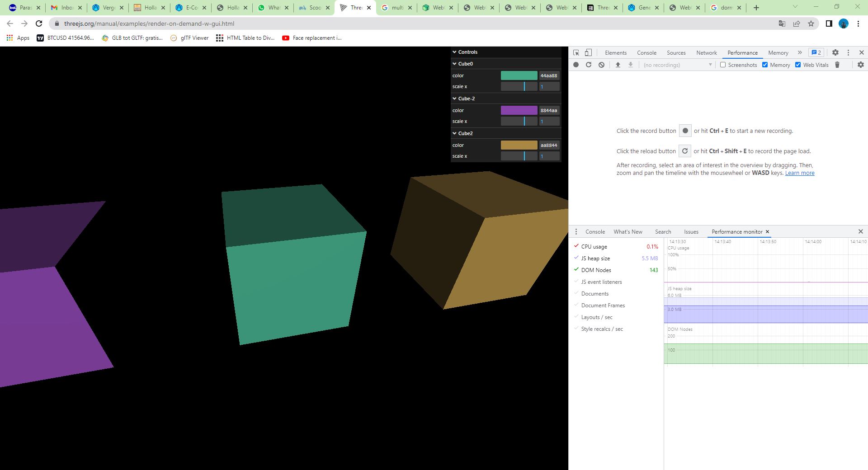Click the collect garbage trash icon
Image resolution: width=868 pixels, height=470 pixels.
coord(837,65)
